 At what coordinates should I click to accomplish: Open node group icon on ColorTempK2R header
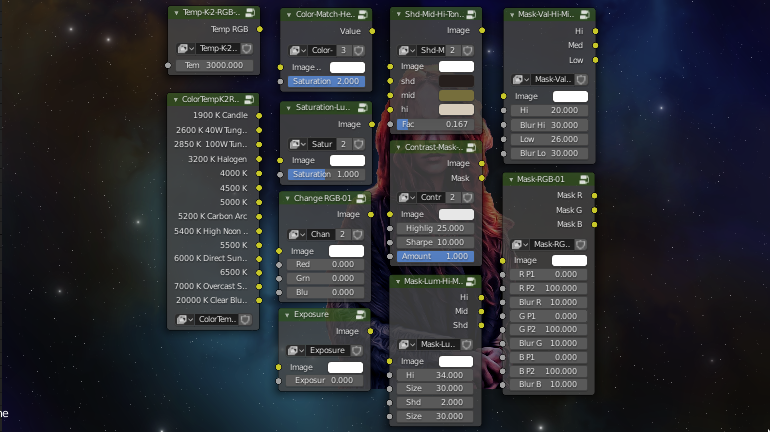click(x=249, y=99)
